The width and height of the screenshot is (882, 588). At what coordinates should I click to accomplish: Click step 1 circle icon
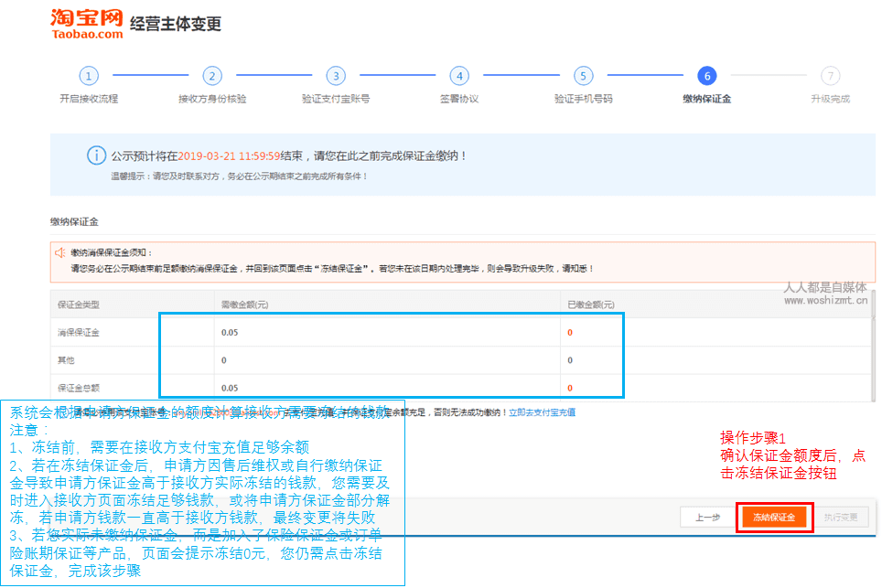pos(88,76)
